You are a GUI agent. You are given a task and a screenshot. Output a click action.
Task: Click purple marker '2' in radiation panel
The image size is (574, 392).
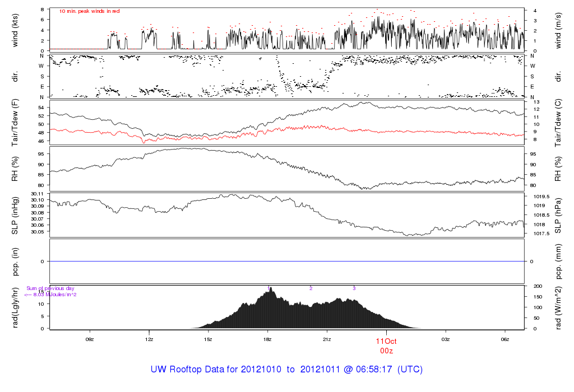coord(311,288)
